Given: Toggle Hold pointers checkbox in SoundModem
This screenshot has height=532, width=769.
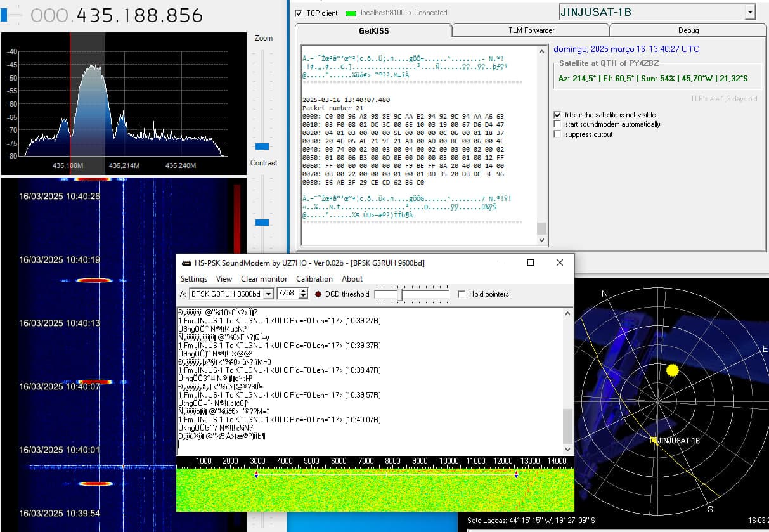Looking at the screenshot, I should point(462,294).
